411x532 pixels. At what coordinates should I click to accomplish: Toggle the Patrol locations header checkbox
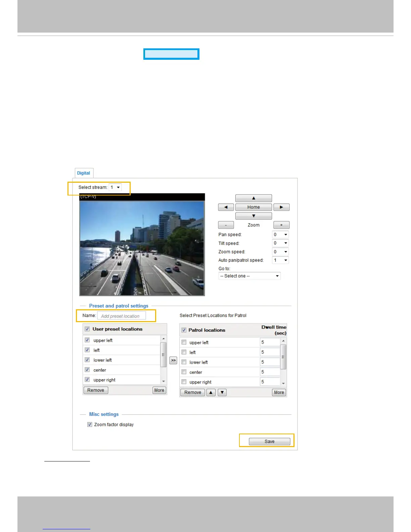[x=184, y=330]
